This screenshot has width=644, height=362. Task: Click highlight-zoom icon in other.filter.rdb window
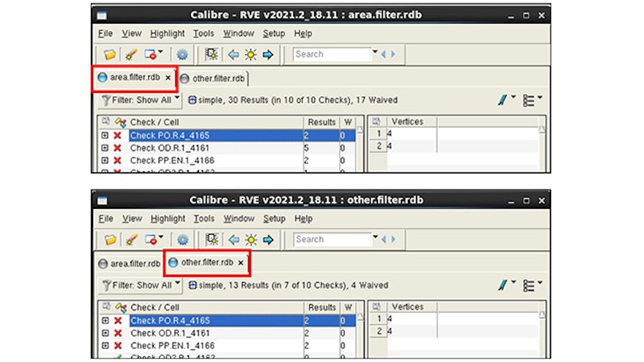(x=213, y=240)
